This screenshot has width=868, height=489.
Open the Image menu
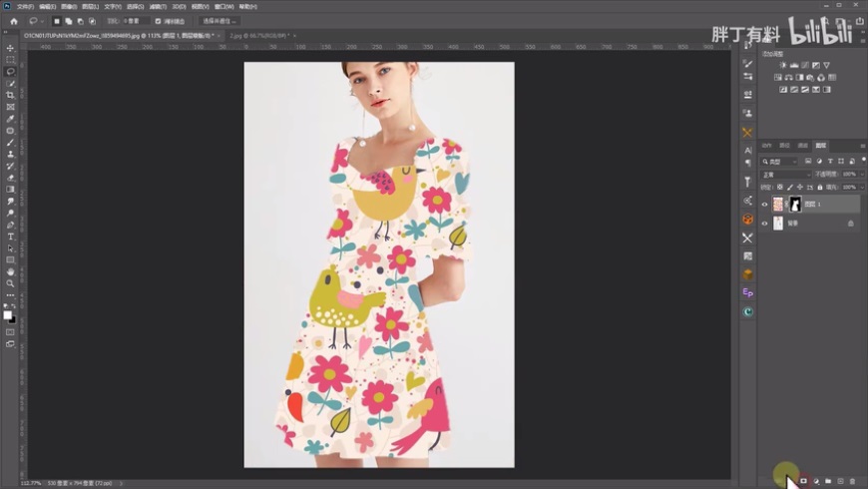(x=69, y=7)
